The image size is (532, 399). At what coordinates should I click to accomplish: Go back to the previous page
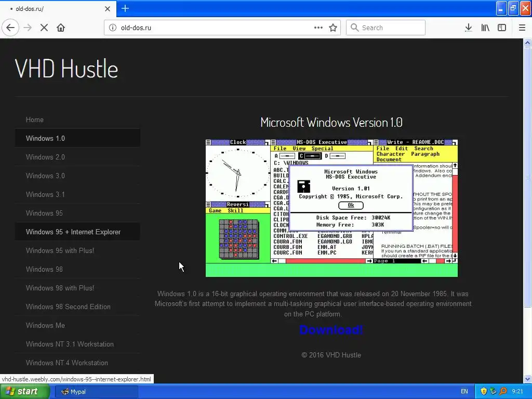(x=10, y=28)
